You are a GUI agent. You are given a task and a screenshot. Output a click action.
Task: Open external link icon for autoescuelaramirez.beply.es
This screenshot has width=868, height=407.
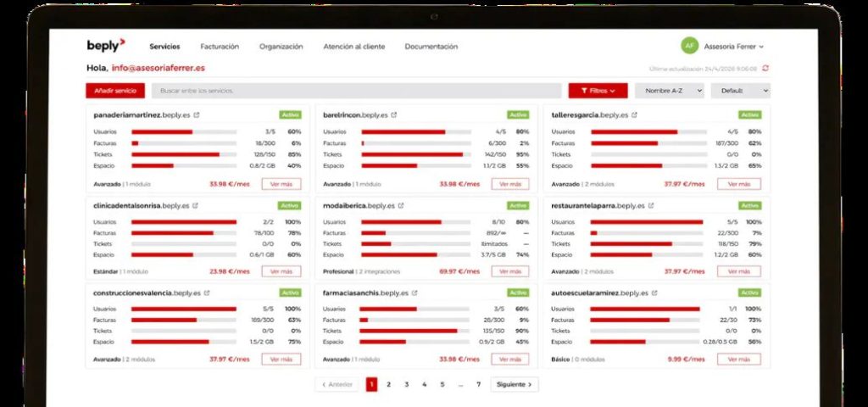654,293
